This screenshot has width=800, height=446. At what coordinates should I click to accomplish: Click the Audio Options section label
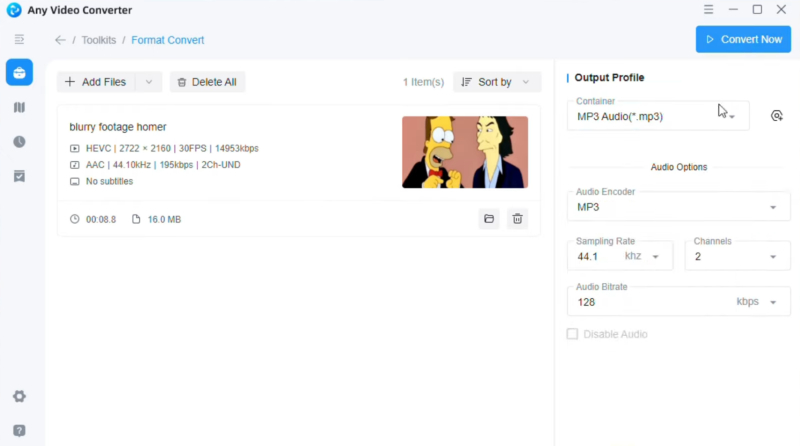[679, 167]
